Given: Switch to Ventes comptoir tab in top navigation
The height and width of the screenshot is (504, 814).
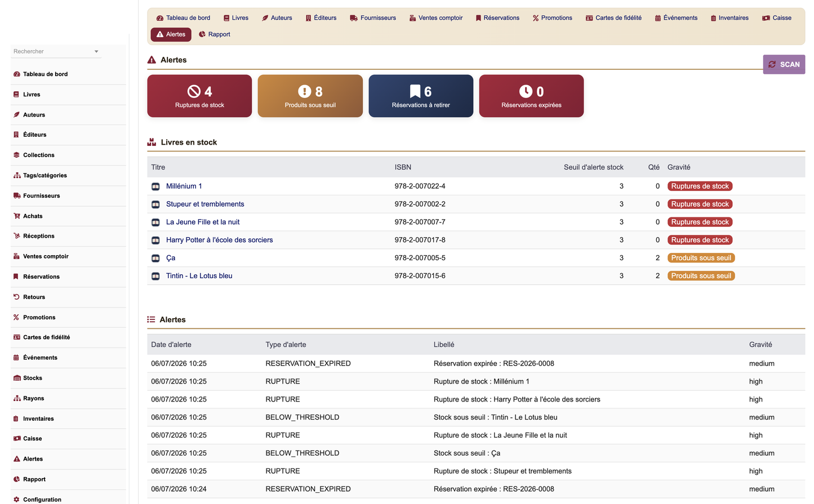Looking at the screenshot, I should (436, 18).
